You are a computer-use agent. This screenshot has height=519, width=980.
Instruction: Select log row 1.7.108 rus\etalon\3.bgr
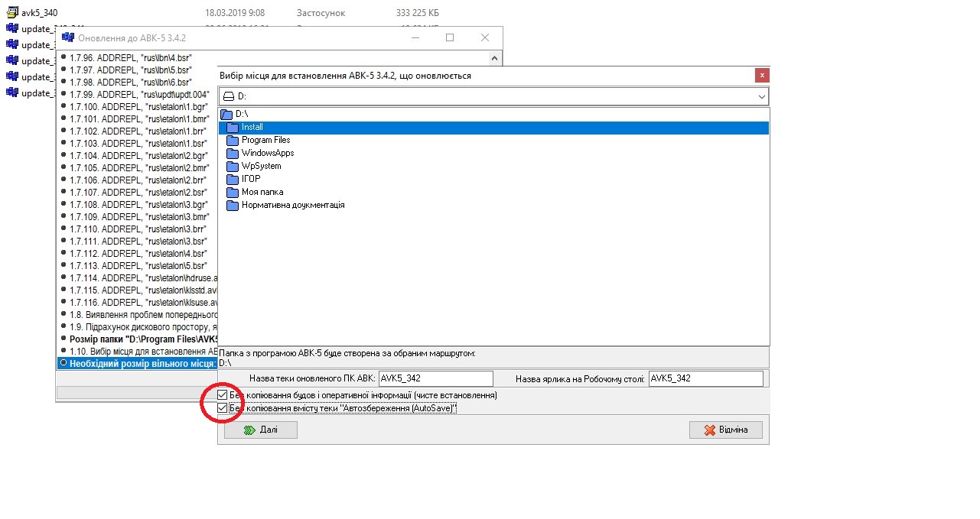[x=138, y=204]
